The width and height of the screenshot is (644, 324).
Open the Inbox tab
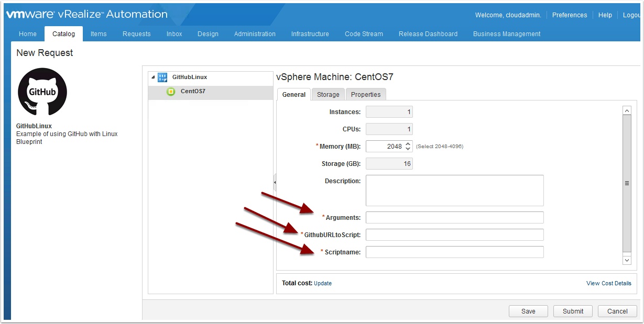coord(174,34)
